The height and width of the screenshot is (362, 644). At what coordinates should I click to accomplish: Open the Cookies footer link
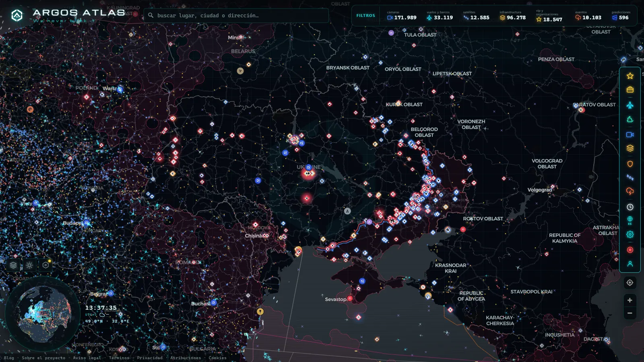tap(217, 358)
